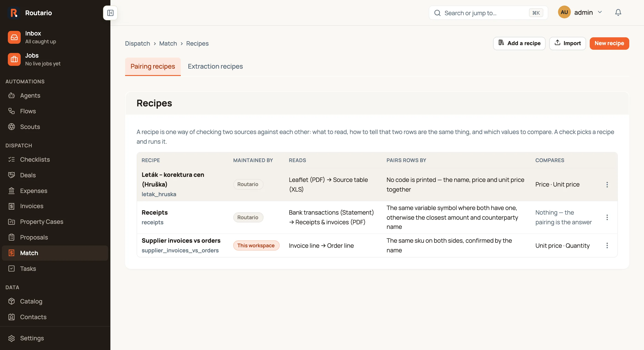Go to Match breadcrumb
Screen dimensions: 644x350
[x=168, y=44]
